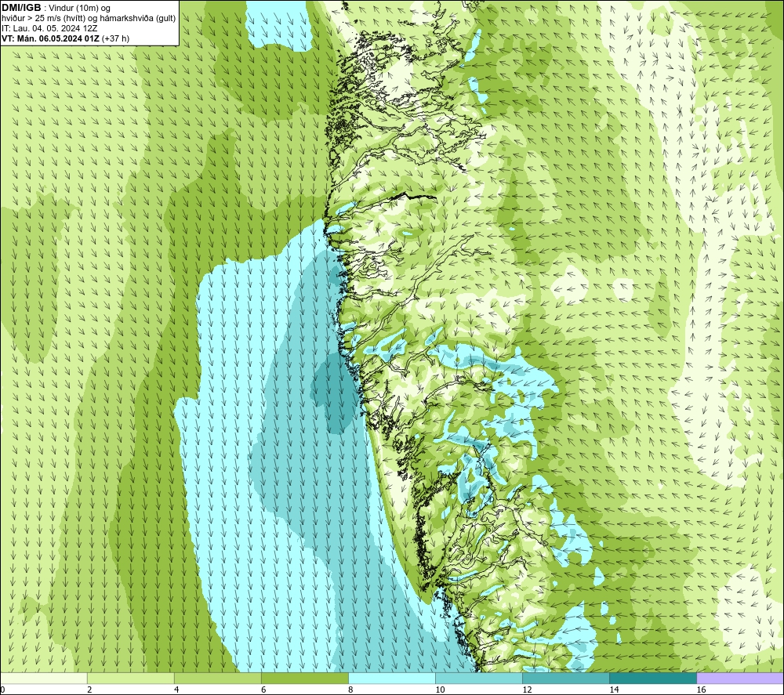784x695 pixels.
Task: Click the 'IT: Lau. 04. 05. 2024 12Z' line
Action: pyautogui.click(x=49, y=28)
